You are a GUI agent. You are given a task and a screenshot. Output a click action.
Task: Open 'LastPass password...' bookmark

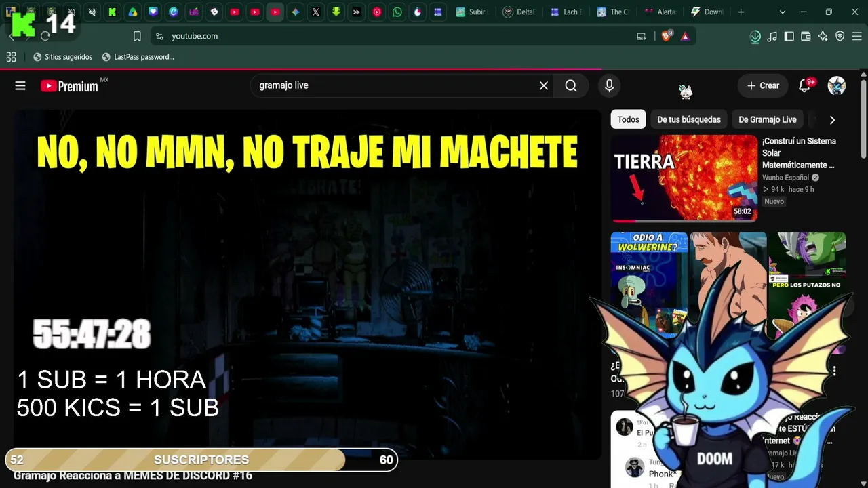pos(138,57)
